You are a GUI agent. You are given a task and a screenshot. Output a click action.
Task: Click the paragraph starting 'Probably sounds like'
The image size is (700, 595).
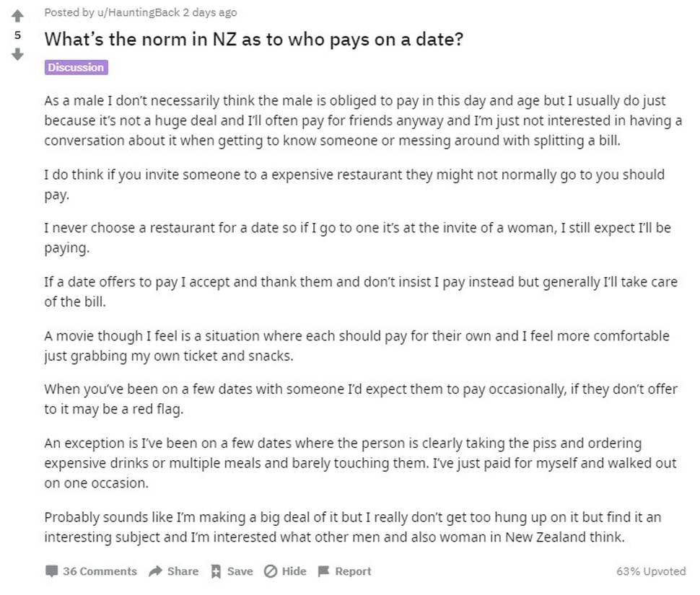point(353,527)
